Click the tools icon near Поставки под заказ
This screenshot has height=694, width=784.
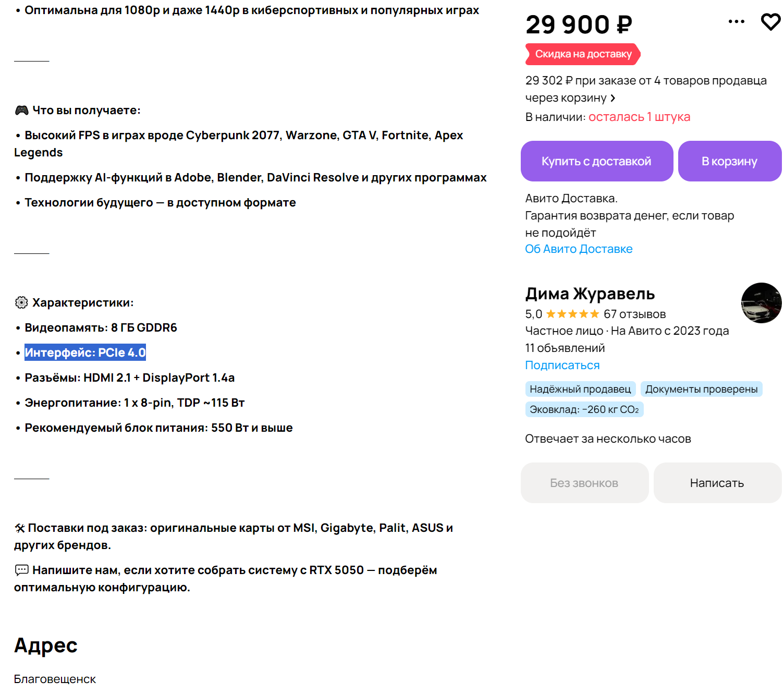[x=20, y=528]
